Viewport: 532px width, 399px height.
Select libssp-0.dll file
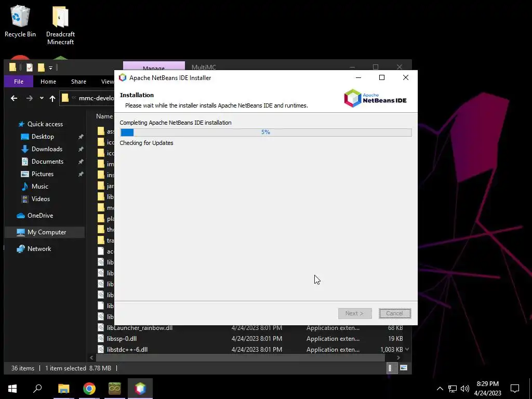[x=122, y=339]
